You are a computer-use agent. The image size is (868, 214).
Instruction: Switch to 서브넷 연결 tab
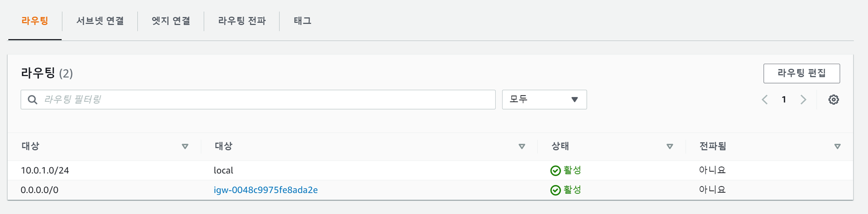pos(100,21)
